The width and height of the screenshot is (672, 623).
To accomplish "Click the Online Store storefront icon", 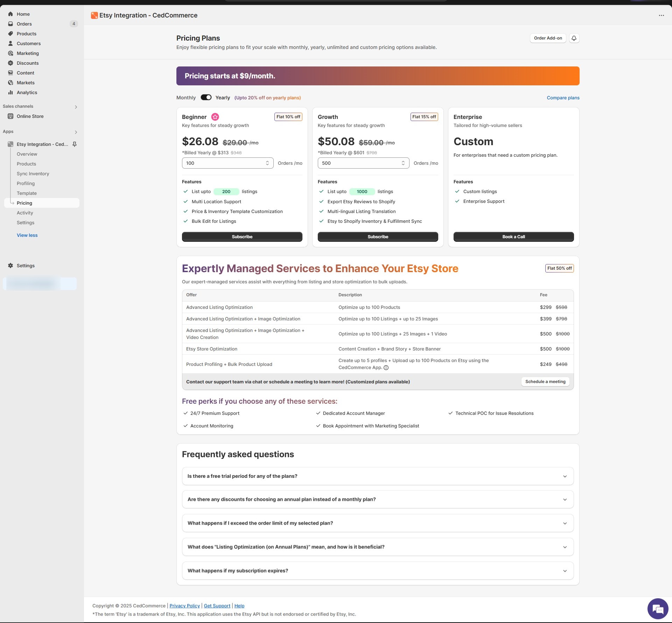I will 10,116.
